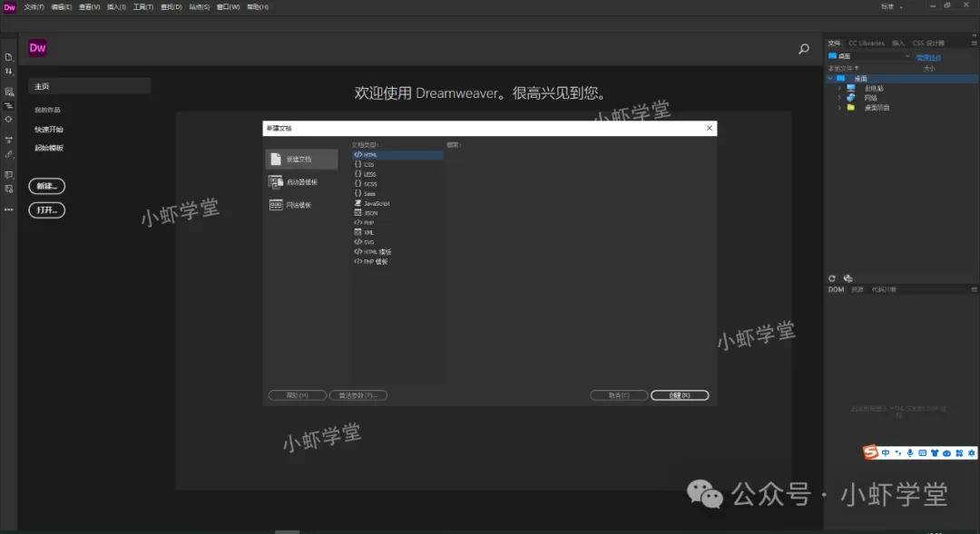Image resolution: width=980 pixels, height=534 pixels.
Task: Open the 文件(F) menu
Action: (34, 7)
